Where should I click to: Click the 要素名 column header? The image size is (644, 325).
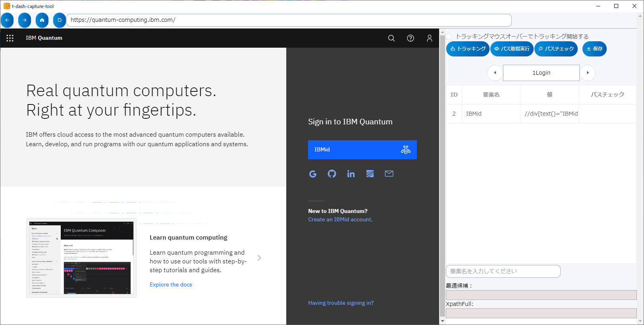491,95
